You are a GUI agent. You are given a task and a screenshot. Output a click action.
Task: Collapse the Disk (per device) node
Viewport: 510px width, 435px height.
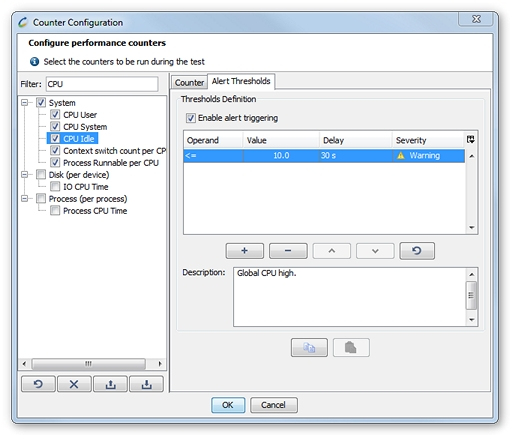pos(25,174)
